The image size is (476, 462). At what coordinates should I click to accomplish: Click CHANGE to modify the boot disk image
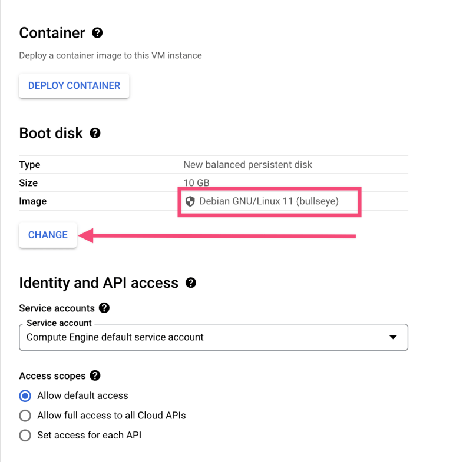(x=47, y=235)
